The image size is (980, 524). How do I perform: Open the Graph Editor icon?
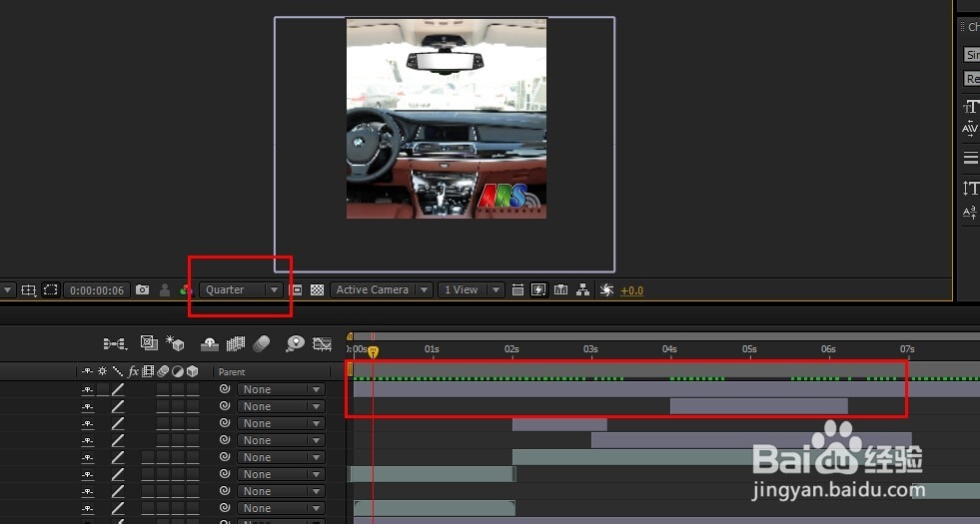(322, 343)
